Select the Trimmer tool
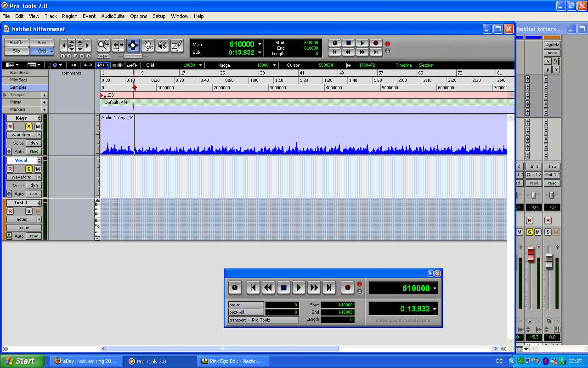The height and width of the screenshot is (368, 588). click(x=118, y=45)
